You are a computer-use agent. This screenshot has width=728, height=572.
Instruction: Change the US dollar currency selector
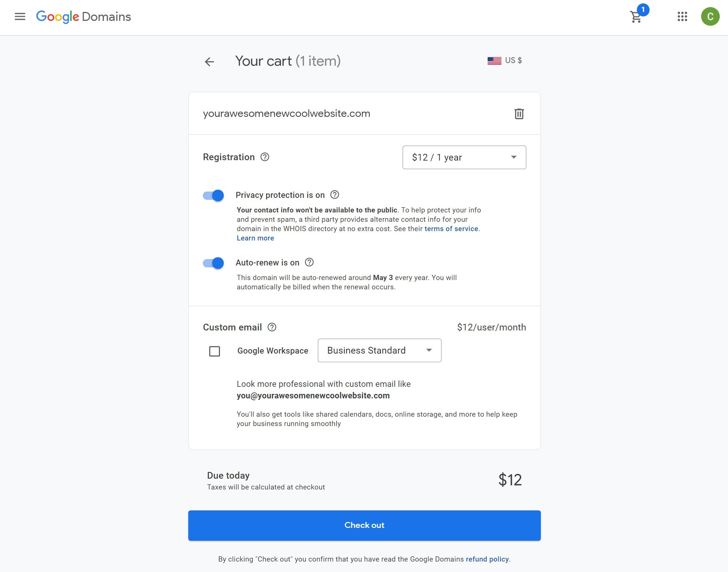(x=505, y=60)
